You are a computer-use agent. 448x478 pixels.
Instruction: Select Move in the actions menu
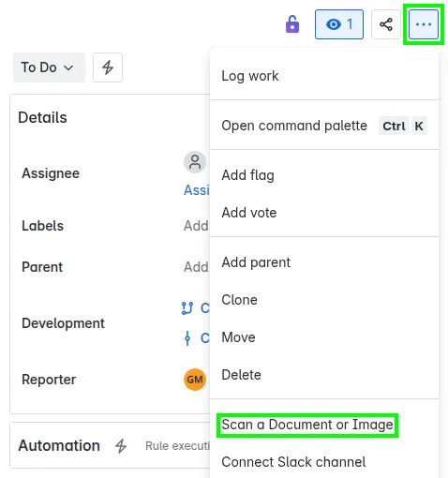coord(324,337)
